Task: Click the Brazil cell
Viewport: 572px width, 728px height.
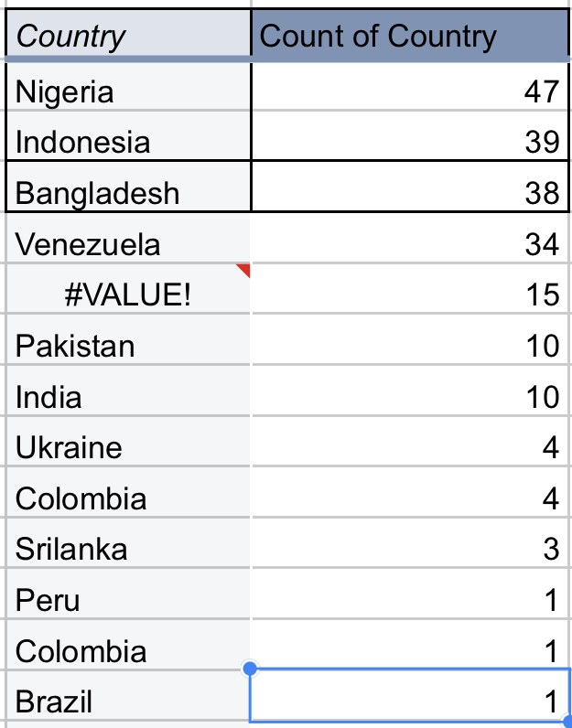Action: coord(128,695)
